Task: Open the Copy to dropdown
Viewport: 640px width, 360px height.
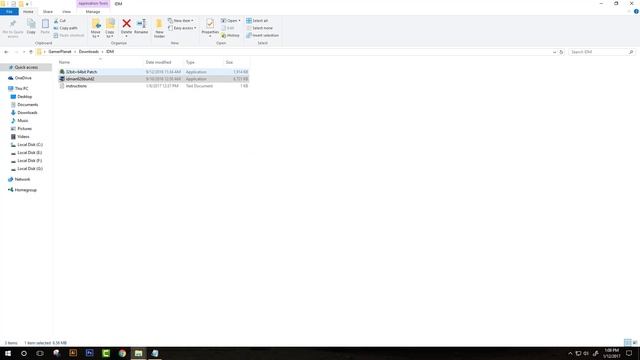Action: coord(110,34)
